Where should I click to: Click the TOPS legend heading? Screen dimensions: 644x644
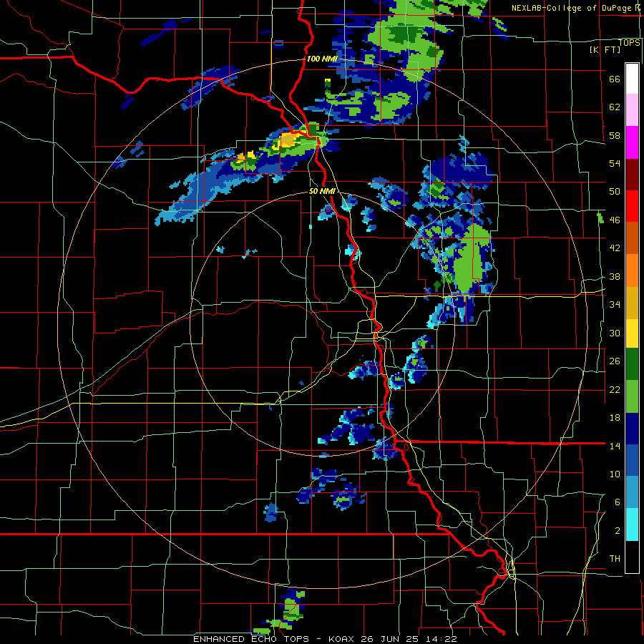629,43
